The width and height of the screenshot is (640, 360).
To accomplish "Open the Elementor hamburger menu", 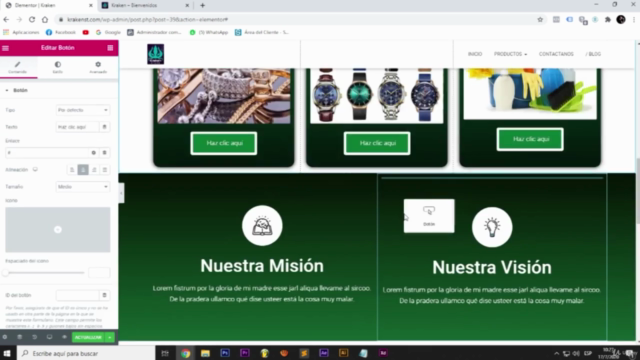I will pyautogui.click(x=5, y=48).
